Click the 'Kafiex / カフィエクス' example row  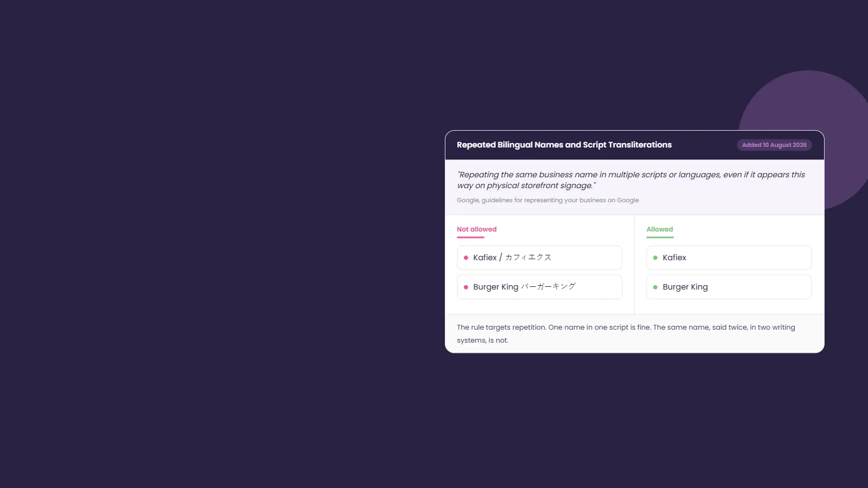(540, 258)
